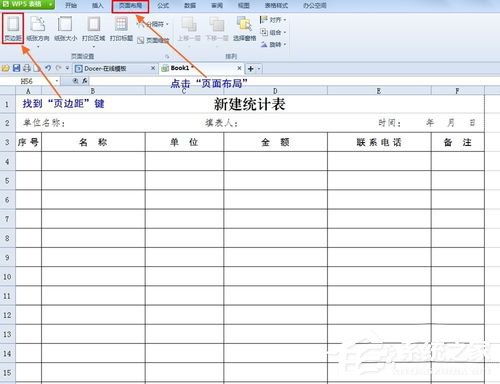Viewport: 500px width, 384px height.
Task: Select row 10 header
Action: [7, 277]
